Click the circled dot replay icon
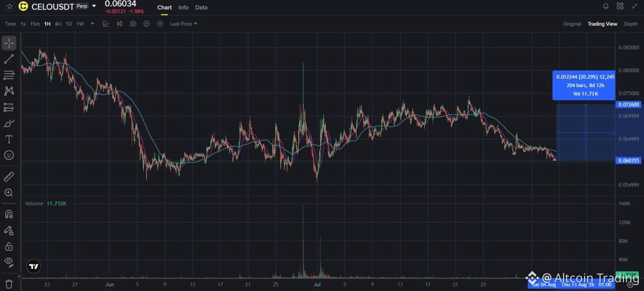The height and width of the screenshot is (291, 644). [x=160, y=24]
